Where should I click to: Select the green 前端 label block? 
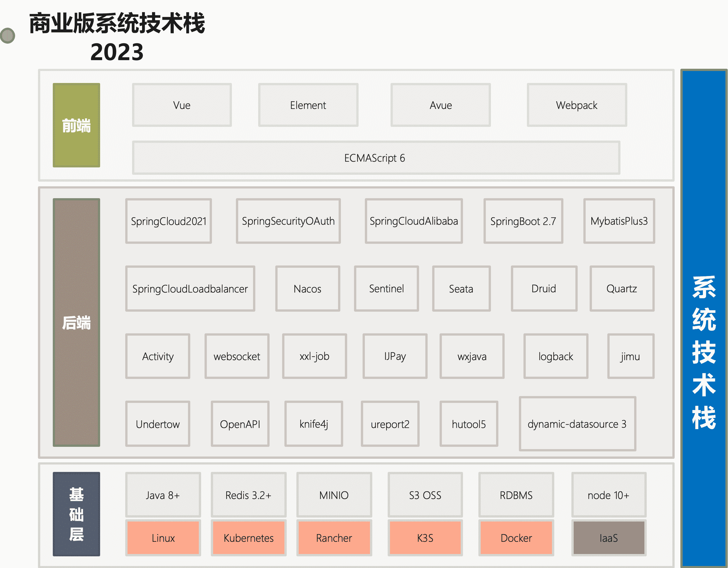tap(76, 125)
